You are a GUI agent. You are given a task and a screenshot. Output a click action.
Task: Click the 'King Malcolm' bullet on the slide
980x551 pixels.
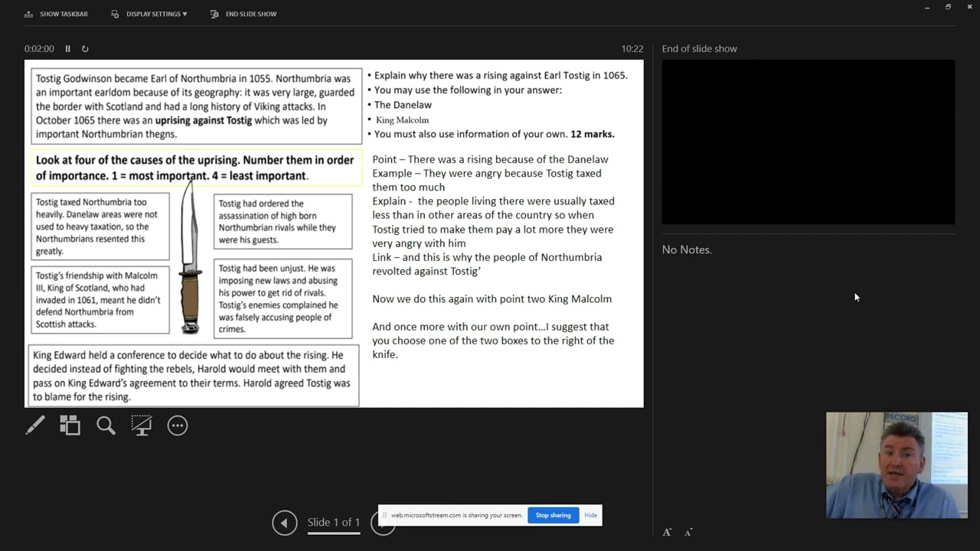[x=402, y=120]
